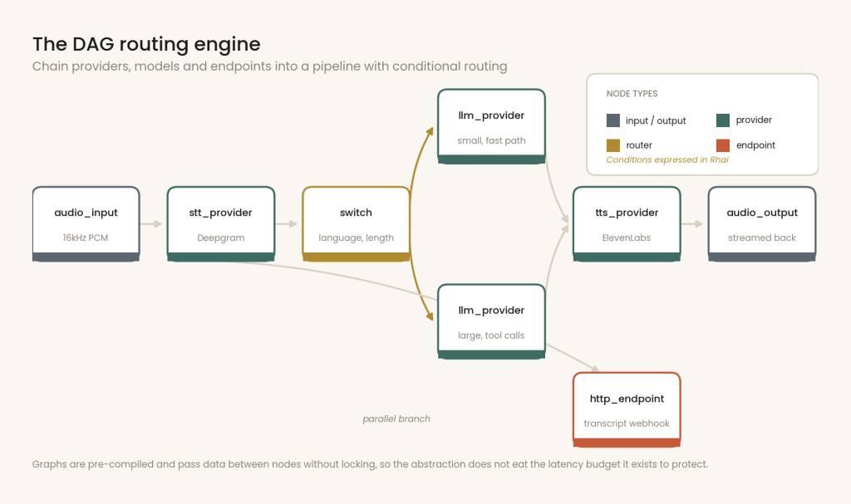851x504 pixels.
Task: Select the llm_provider large, tool calls node
Action: [x=491, y=321]
